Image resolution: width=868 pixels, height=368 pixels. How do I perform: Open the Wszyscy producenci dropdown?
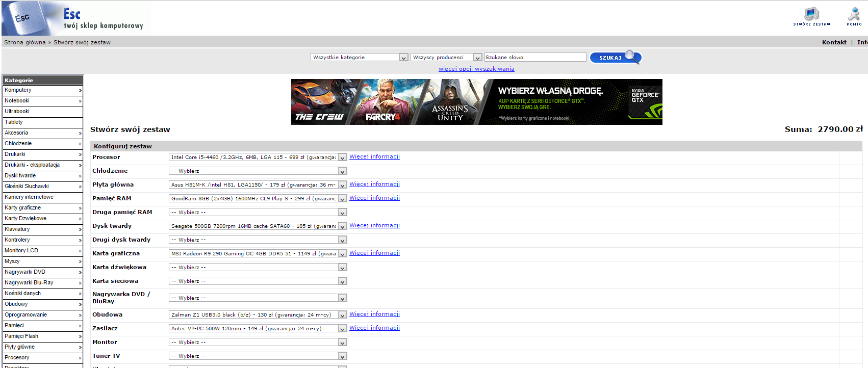tap(446, 58)
